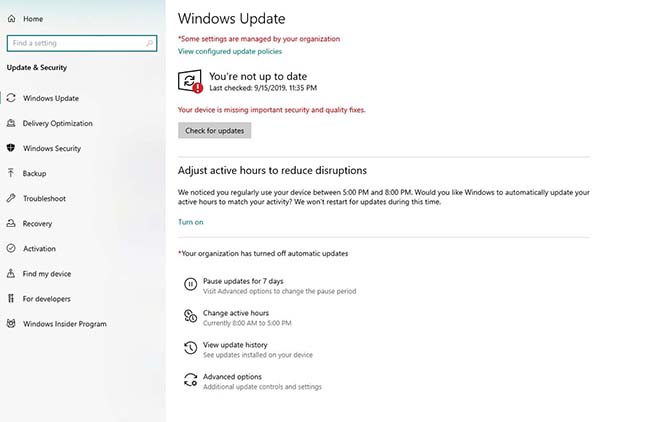Return to Settings Home
Viewport: 650px width, 422px height.
[x=33, y=19]
